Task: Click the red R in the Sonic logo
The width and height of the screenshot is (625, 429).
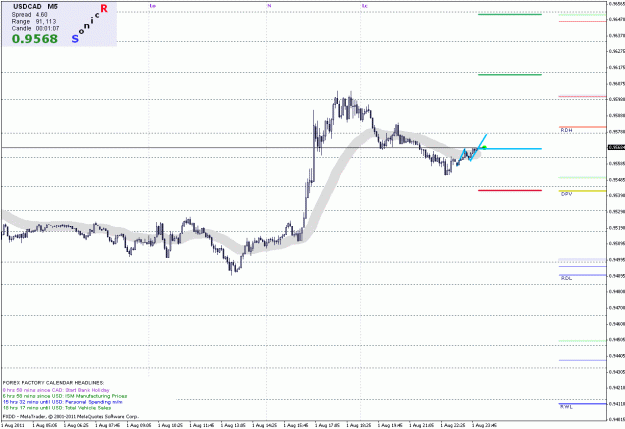Action: coord(104,8)
